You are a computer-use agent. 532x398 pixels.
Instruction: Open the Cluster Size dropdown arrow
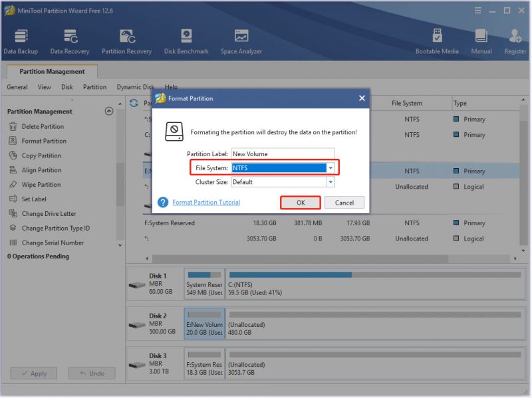tap(331, 182)
